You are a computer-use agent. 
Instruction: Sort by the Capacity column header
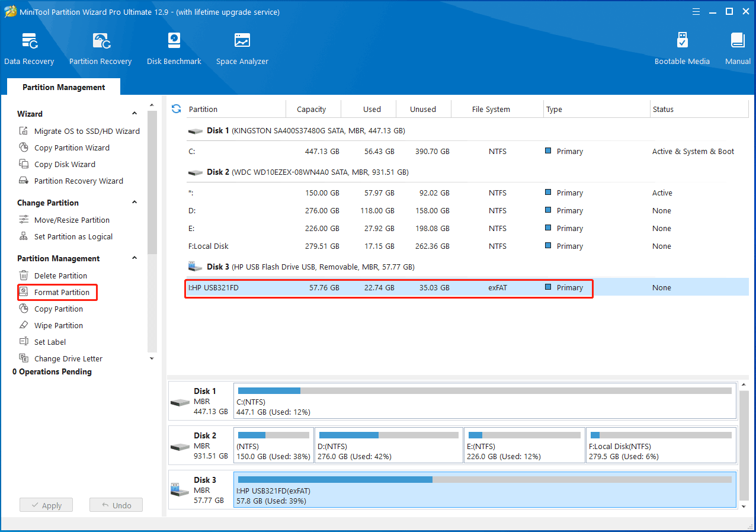[x=312, y=109]
